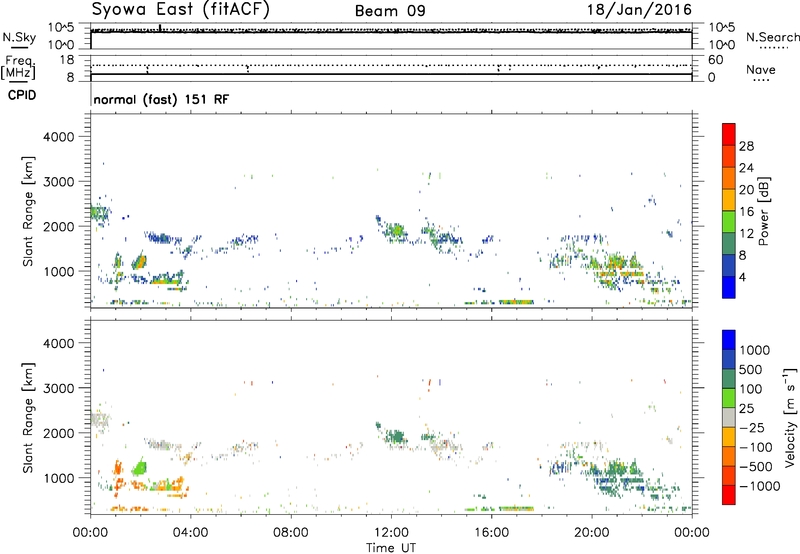Click the '60' Nave axis tick
Screen dimensions: 800x554
(x=715, y=60)
